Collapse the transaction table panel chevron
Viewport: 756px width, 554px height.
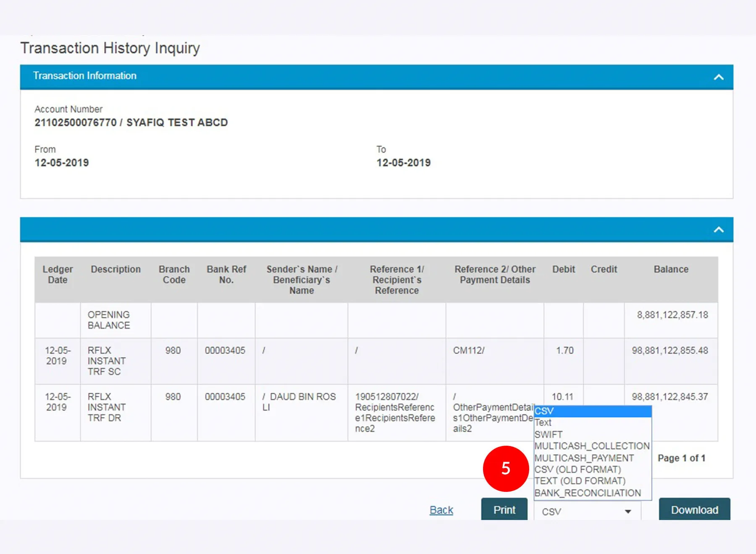[718, 230]
